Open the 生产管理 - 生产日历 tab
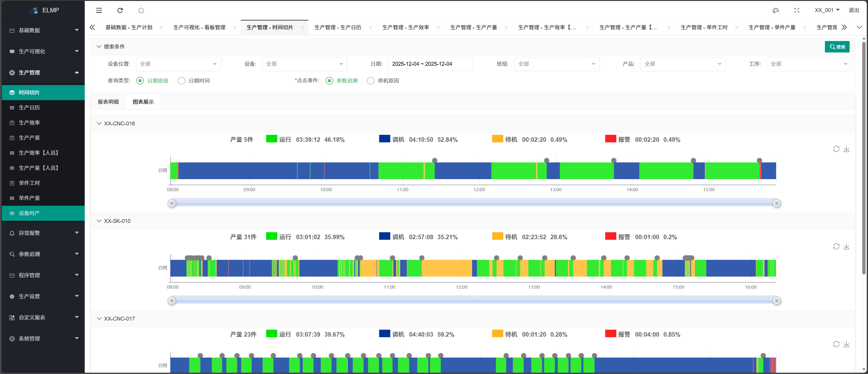The width and height of the screenshot is (868, 374). (338, 27)
